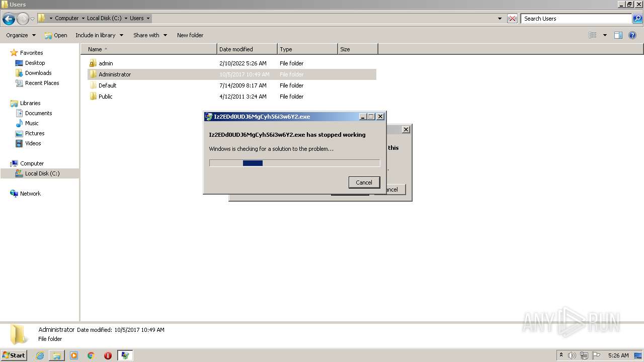
Task: Open Downloads in Favorites
Action: tap(38, 73)
